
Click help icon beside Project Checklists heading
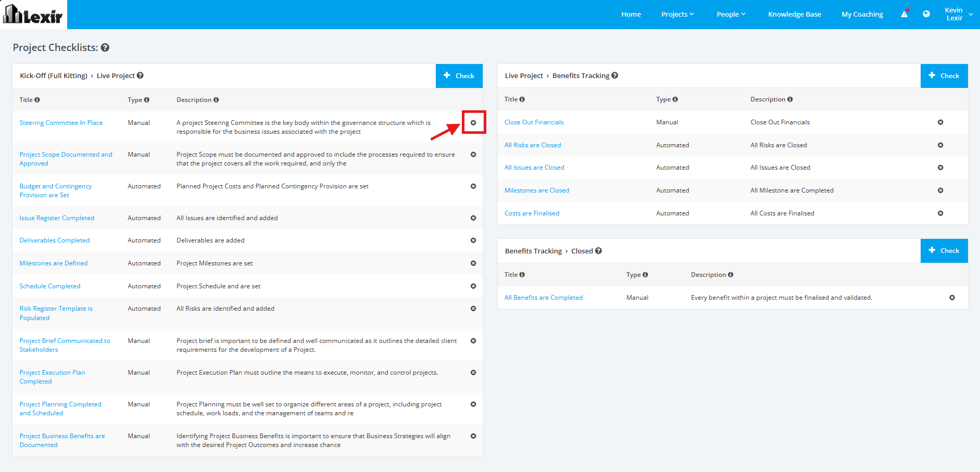coord(105,47)
